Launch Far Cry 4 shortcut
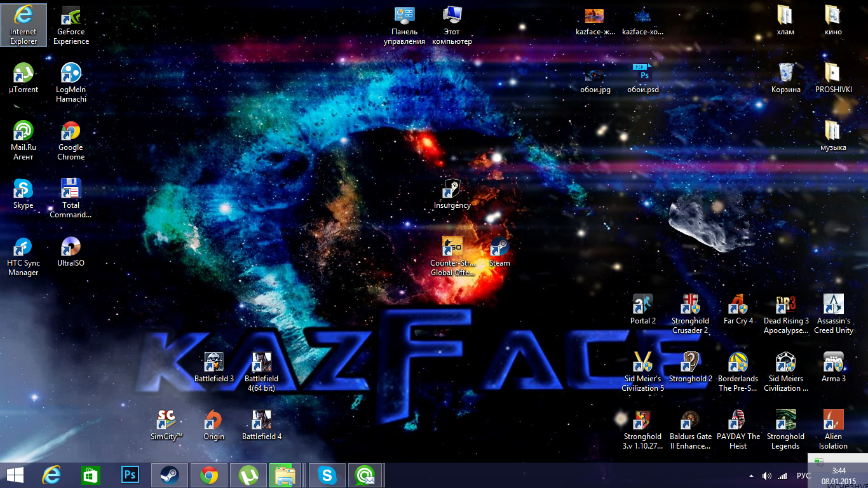The image size is (868, 488). click(x=738, y=309)
